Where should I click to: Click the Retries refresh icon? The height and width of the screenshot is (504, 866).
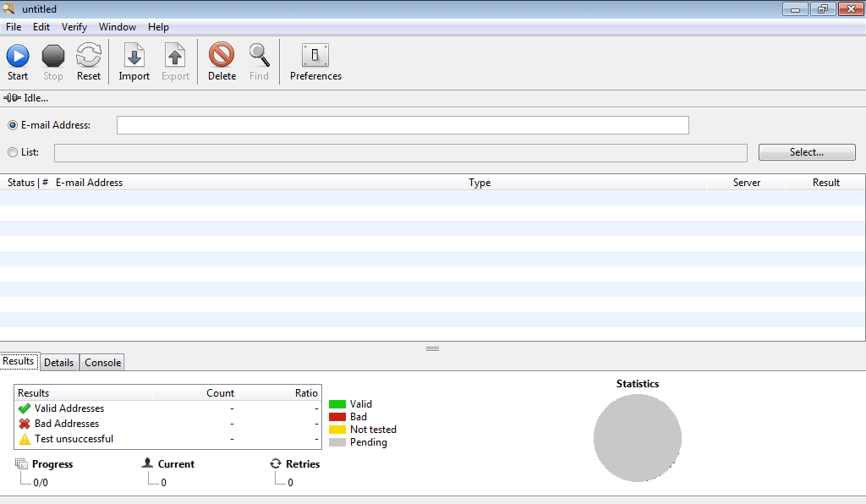(x=276, y=463)
